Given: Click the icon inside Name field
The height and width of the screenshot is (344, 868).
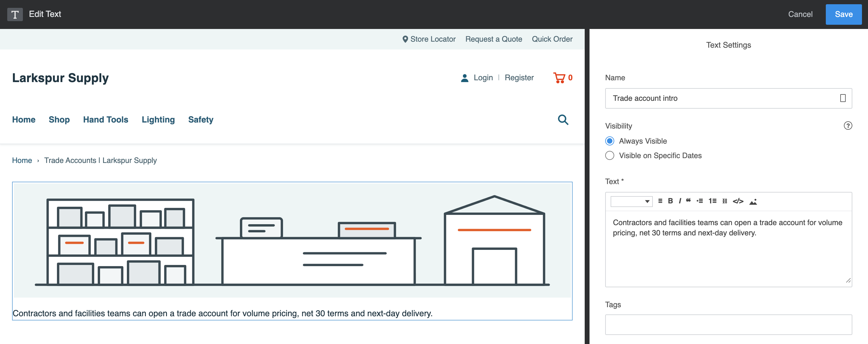Looking at the screenshot, I should pos(843,98).
